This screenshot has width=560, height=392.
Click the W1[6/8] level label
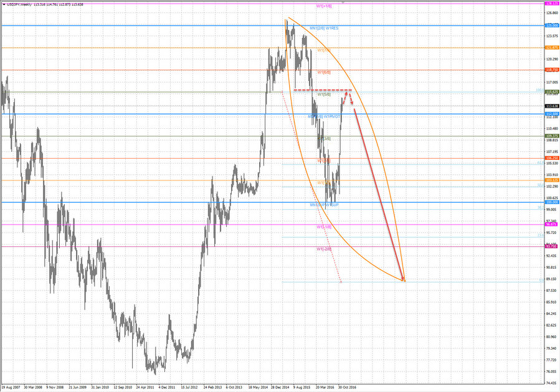(324, 72)
